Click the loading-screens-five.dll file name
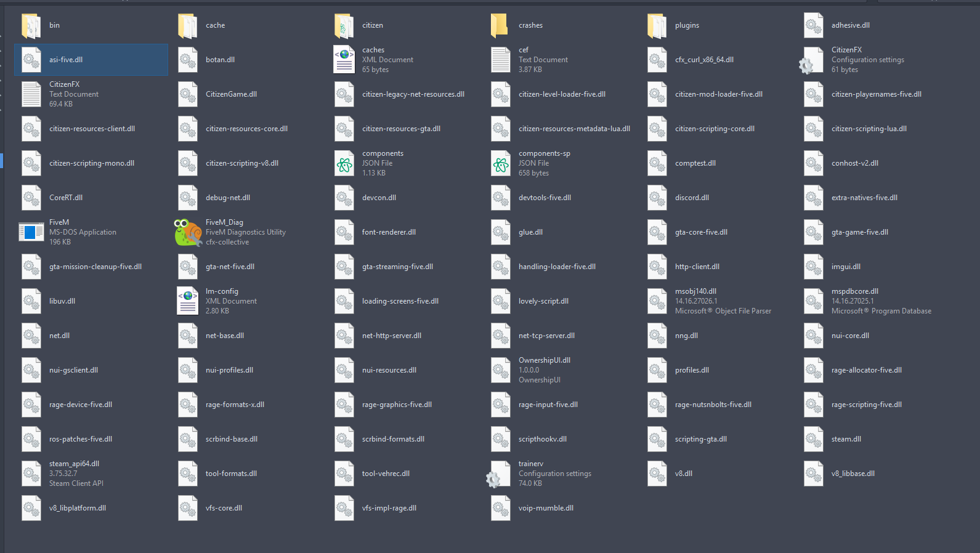This screenshot has height=553, width=980. point(400,301)
